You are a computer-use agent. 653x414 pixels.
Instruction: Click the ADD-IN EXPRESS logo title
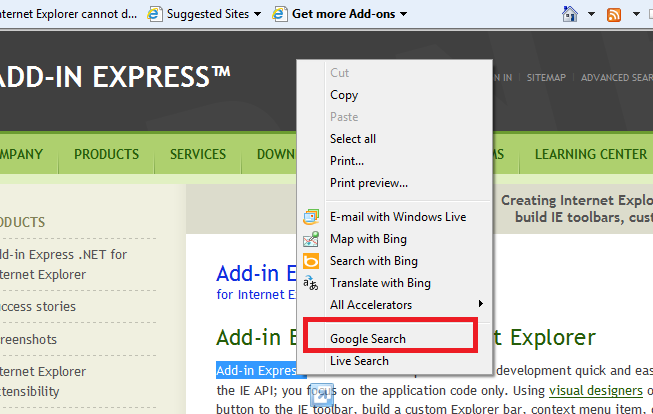115,77
